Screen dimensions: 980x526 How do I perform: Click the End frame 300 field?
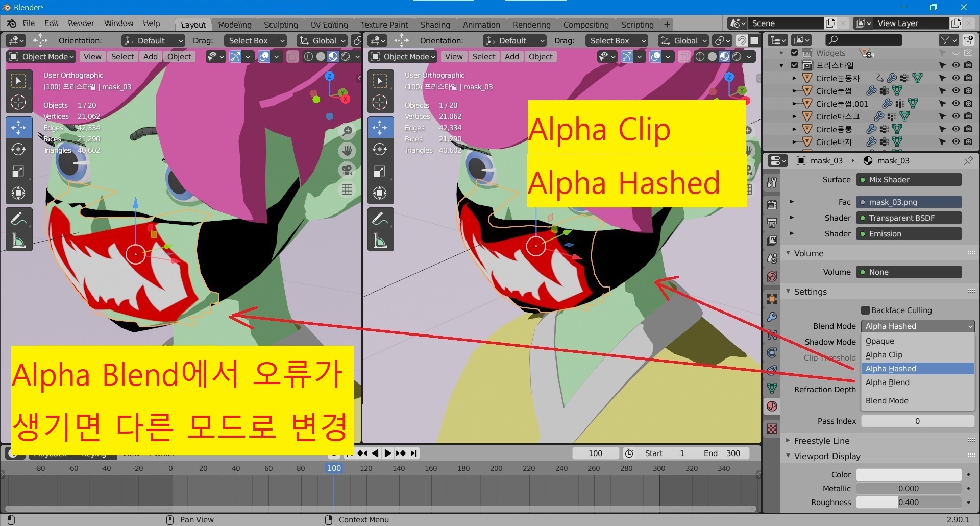(722, 453)
